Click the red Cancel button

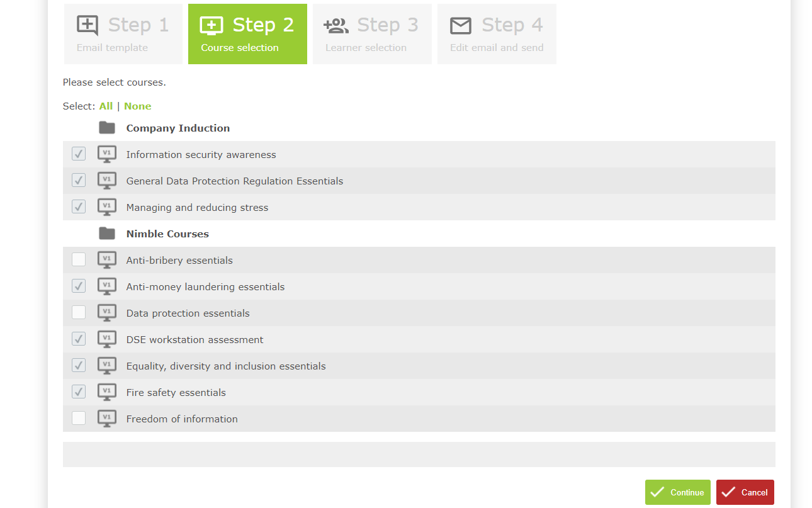745,492
